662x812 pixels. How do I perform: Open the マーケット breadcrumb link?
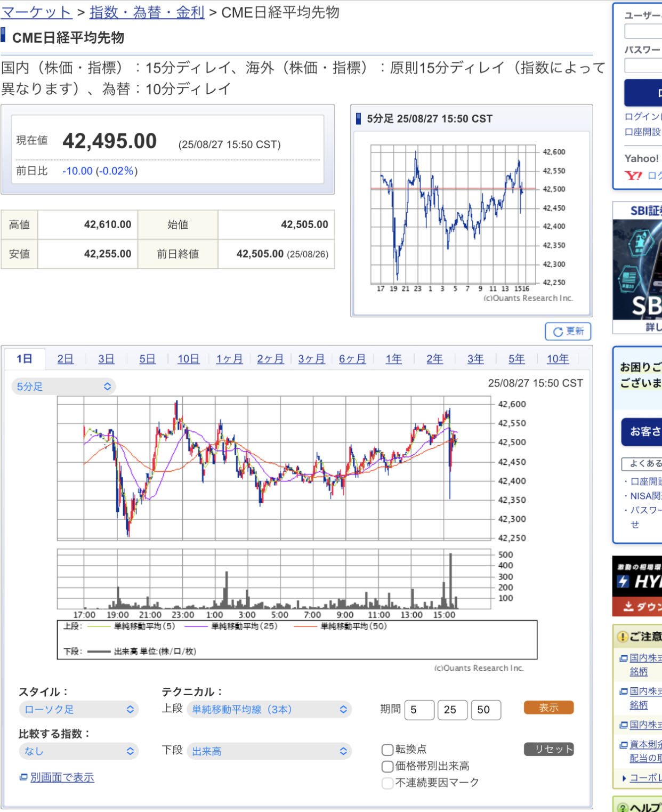pyautogui.click(x=36, y=12)
